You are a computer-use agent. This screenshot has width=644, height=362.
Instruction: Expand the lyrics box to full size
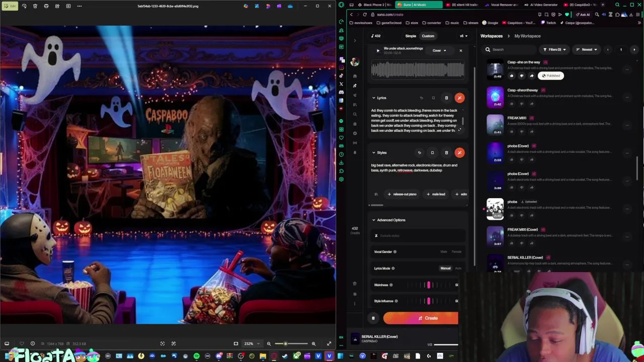459,130
